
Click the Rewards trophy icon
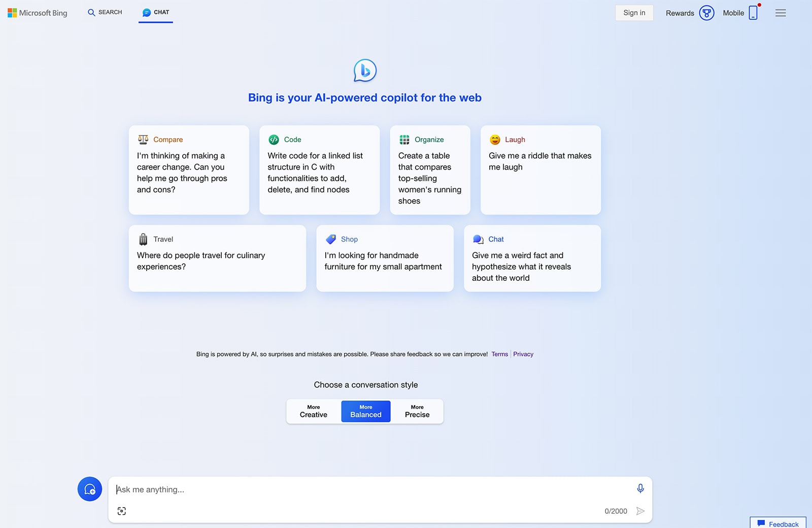pyautogui.click(x=706, y=13)
